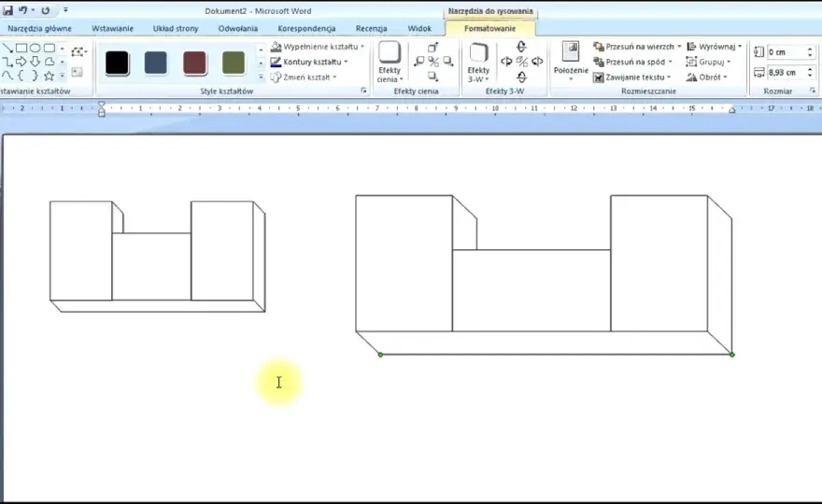
Task: Tilt 3-D effect left
Action: pos(506,62)
